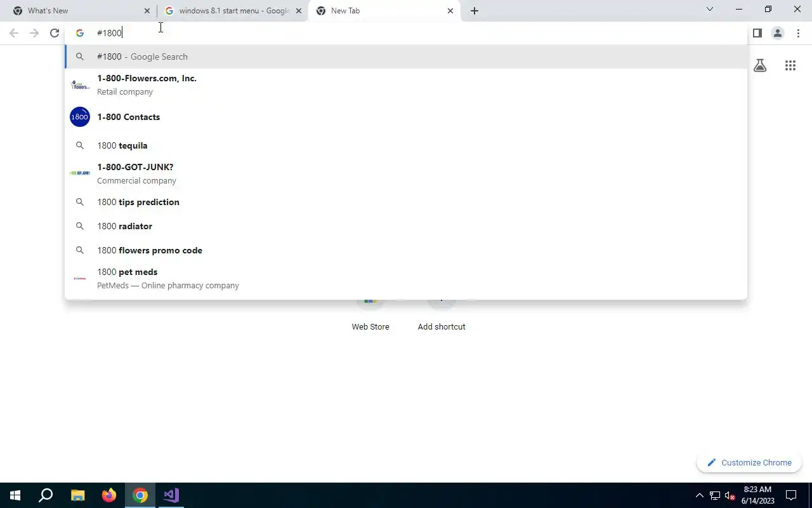Open the notification center

click(x=791, y=495)
